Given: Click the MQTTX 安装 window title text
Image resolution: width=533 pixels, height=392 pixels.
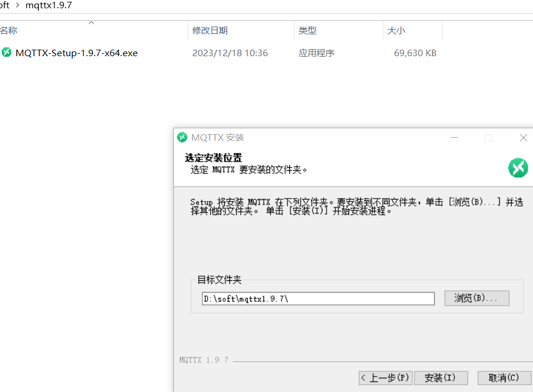Looking at the screenshot, I should tap(218, 138).
